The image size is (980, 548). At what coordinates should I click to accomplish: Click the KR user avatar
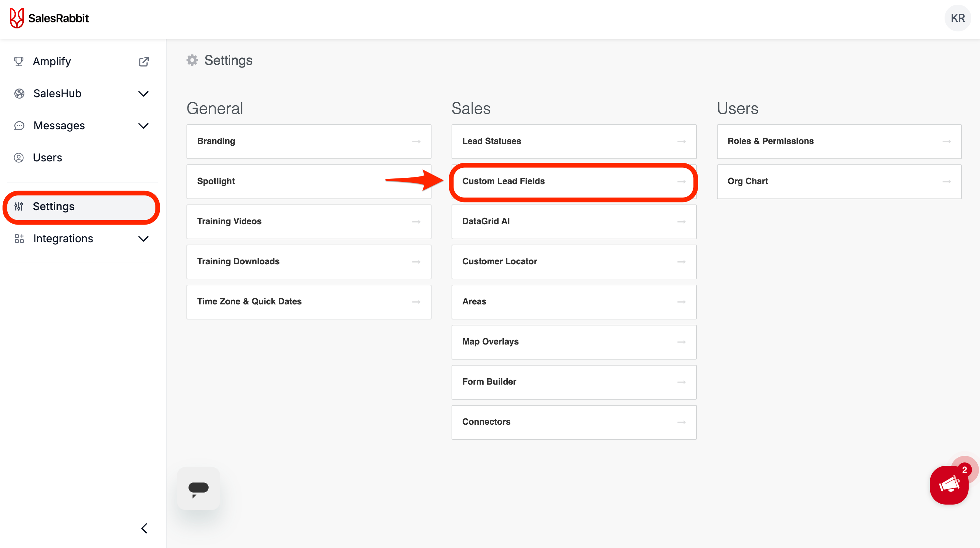957,18
